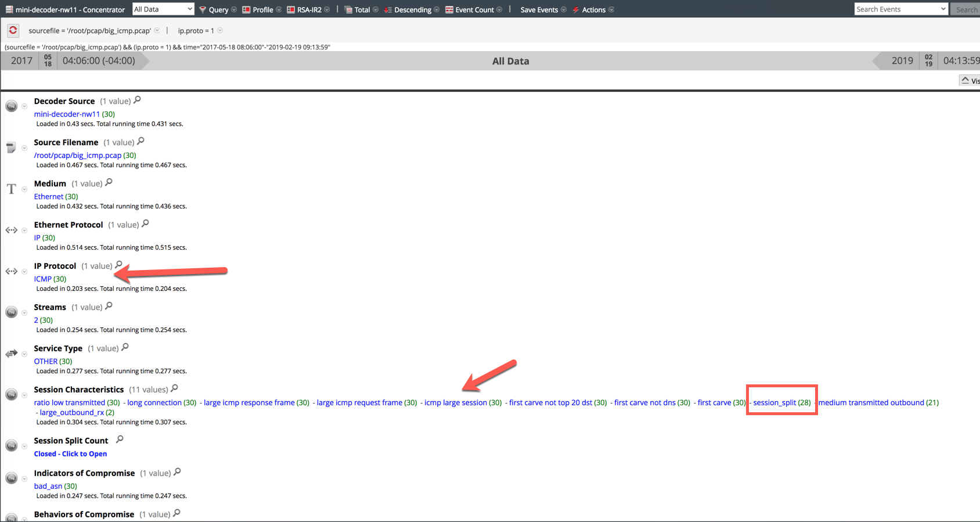The width and height of the screenshot is (980, 522).
Task: Click magnifier icon next to Session Split Count
Action: pyautogui.click(x=120, y=440)
